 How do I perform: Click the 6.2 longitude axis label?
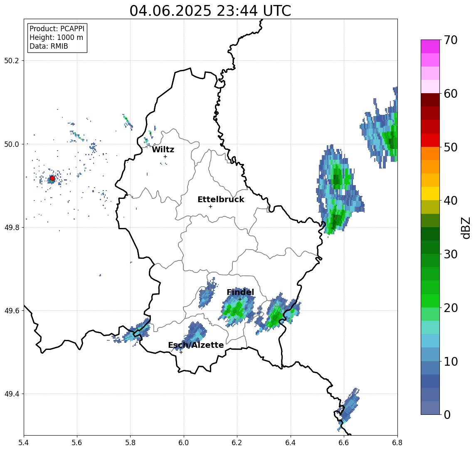click(237, 443)
